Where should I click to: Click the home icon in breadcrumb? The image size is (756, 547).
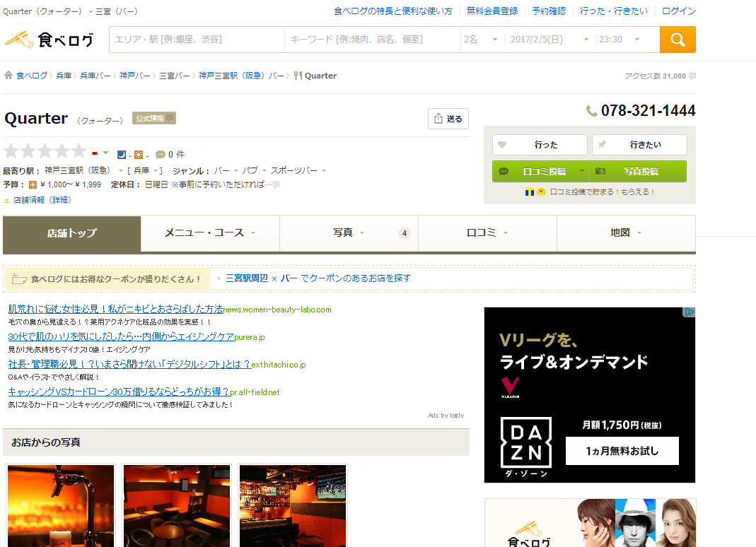(8, 75)
